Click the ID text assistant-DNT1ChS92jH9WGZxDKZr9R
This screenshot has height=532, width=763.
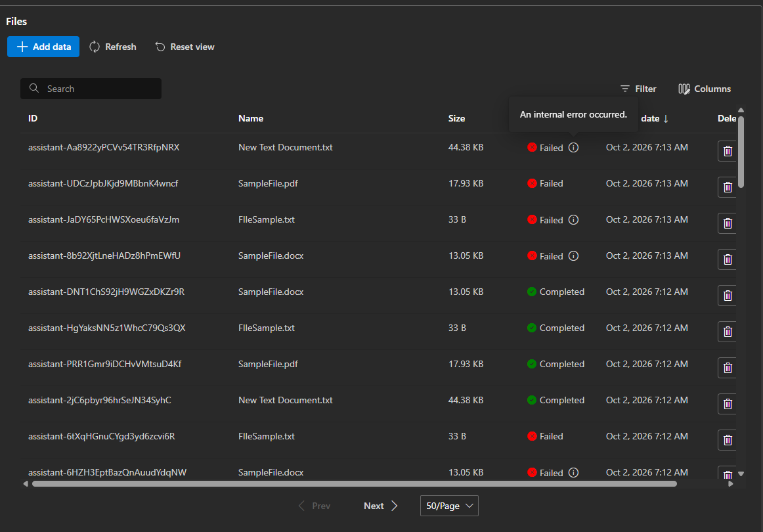[x=106, y=292]
